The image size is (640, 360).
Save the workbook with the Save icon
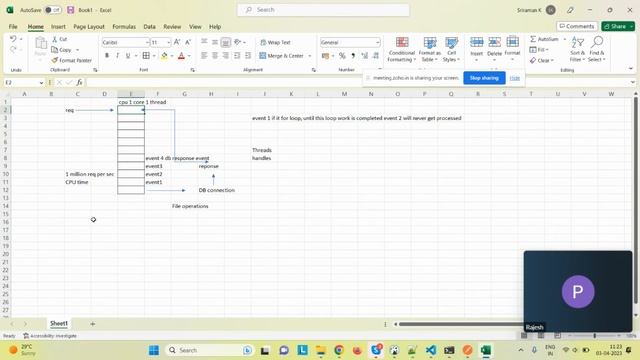(71, 10)
